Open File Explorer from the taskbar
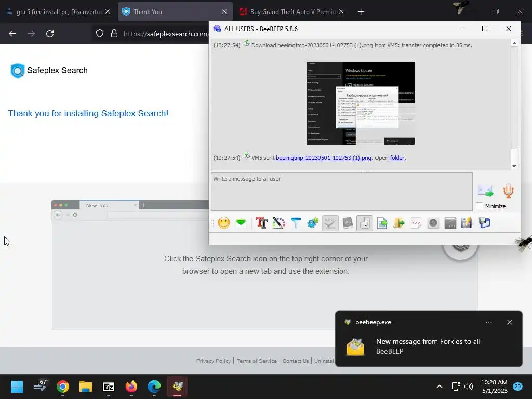 [86, 387]
